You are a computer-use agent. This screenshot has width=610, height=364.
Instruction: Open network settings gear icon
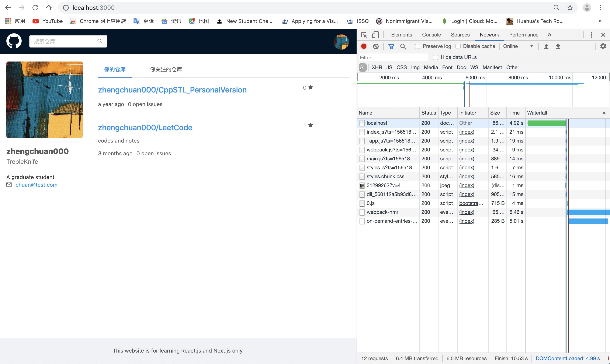point(603,46)
